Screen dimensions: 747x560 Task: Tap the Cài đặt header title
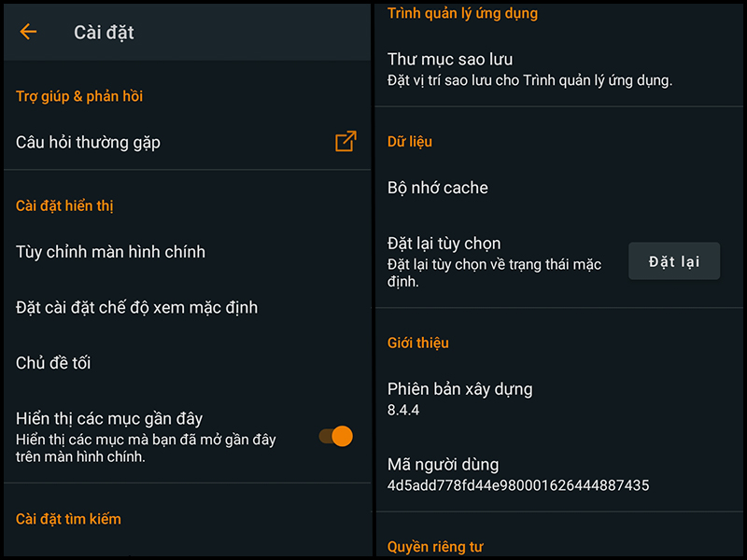click(x=104, y=33)
